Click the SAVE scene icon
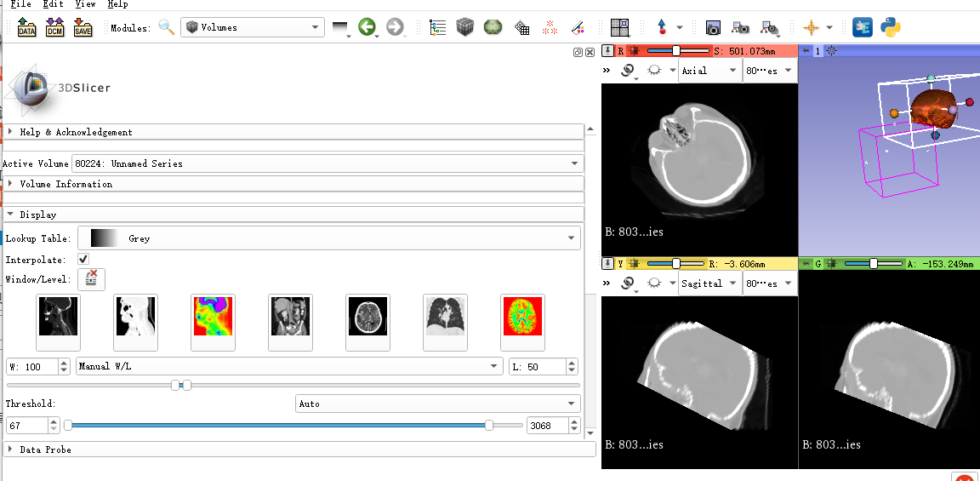This screenshot has width=980, height=481. (83, 27)
